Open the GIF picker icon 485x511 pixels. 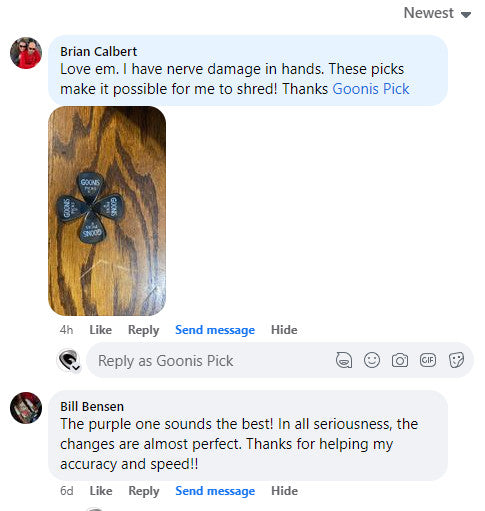point(428,360)
